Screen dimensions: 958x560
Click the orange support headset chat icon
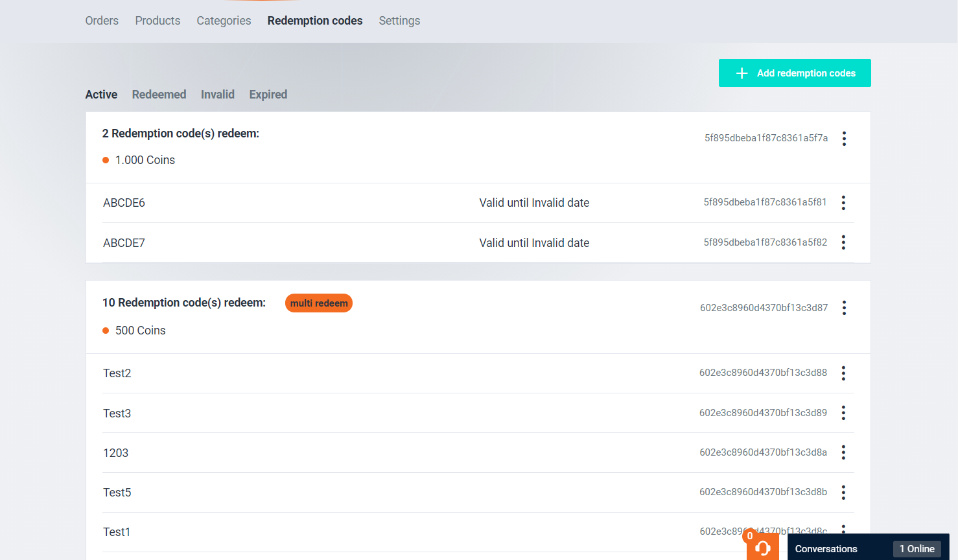click(763, 548)
